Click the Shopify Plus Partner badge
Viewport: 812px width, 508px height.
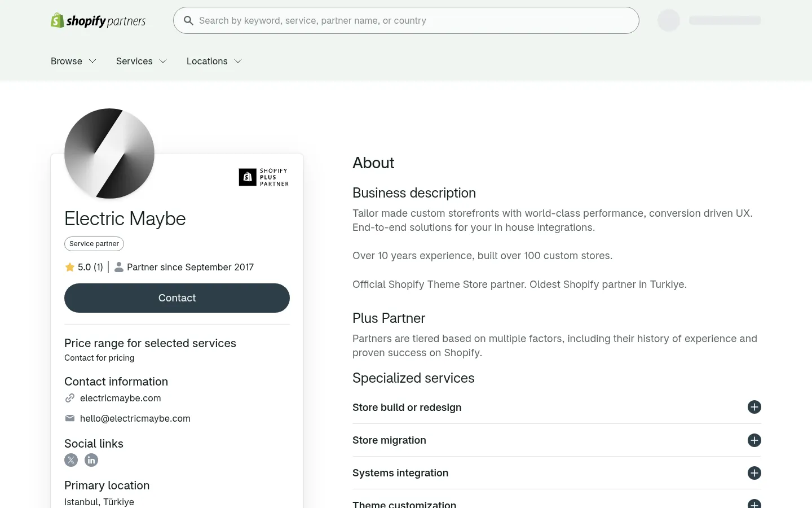click(x=264, y=177)
